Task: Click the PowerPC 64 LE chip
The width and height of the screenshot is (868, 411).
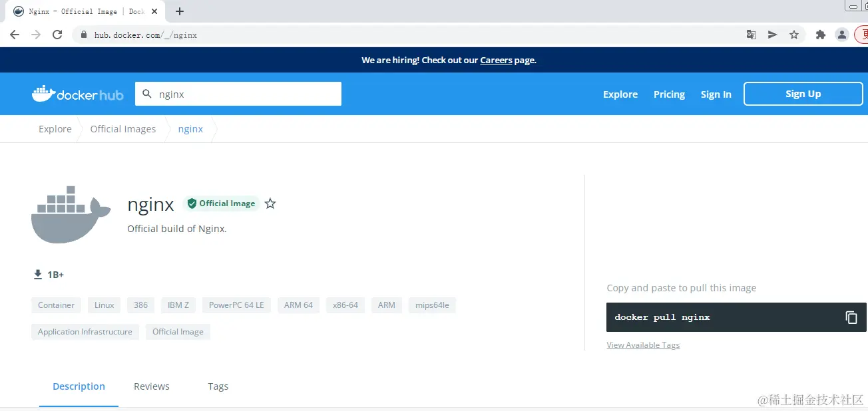Action: (x=236, y=305)
